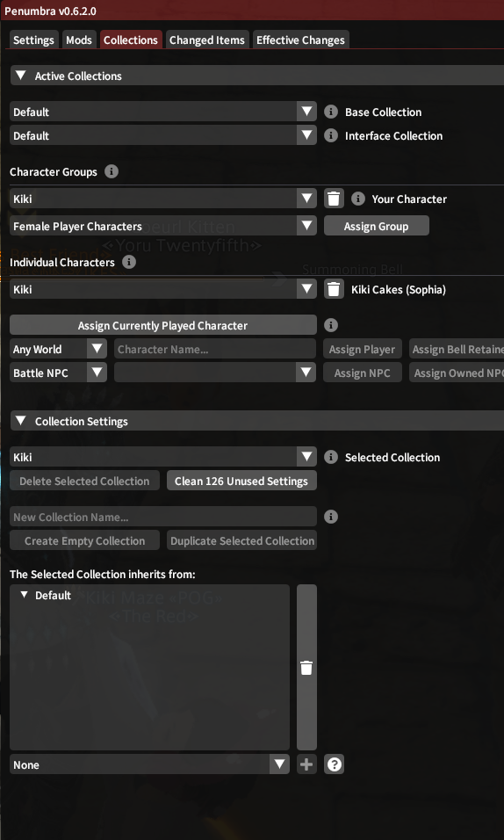Click trash icon beside the inheritance list
The image size is (504, 840).
click(x=306, y=668)
